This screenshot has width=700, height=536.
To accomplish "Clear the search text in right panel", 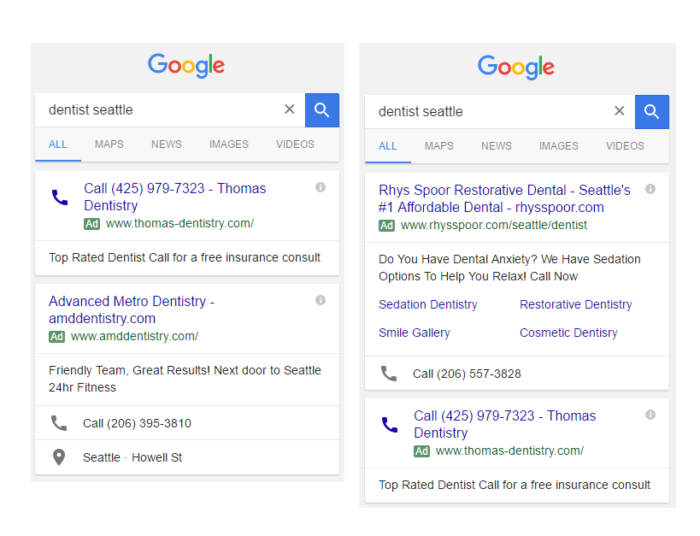I will [x=619, y=111].
